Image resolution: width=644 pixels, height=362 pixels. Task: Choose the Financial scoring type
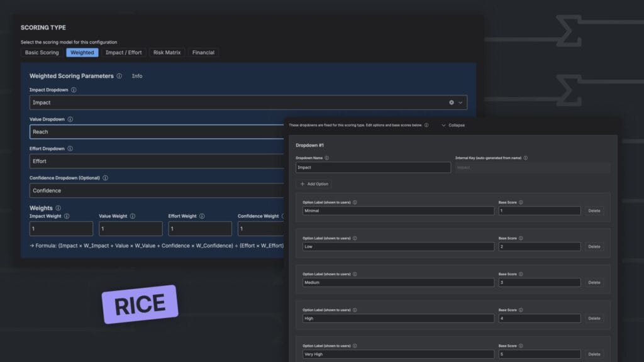(203, 53)
